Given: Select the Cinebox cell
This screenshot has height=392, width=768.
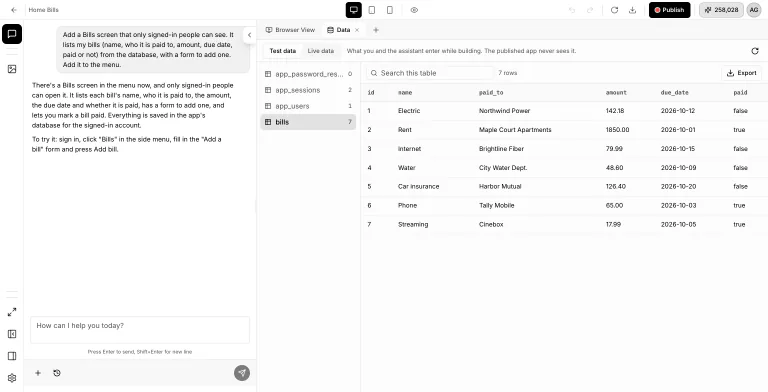Looking at the screenshot, I should 491,224.
